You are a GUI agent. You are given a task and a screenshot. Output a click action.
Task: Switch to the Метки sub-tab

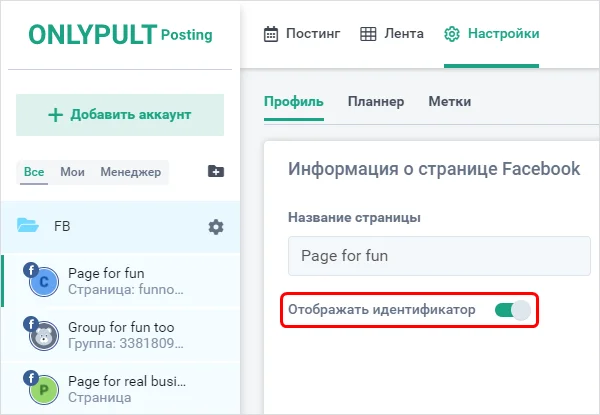449,101
